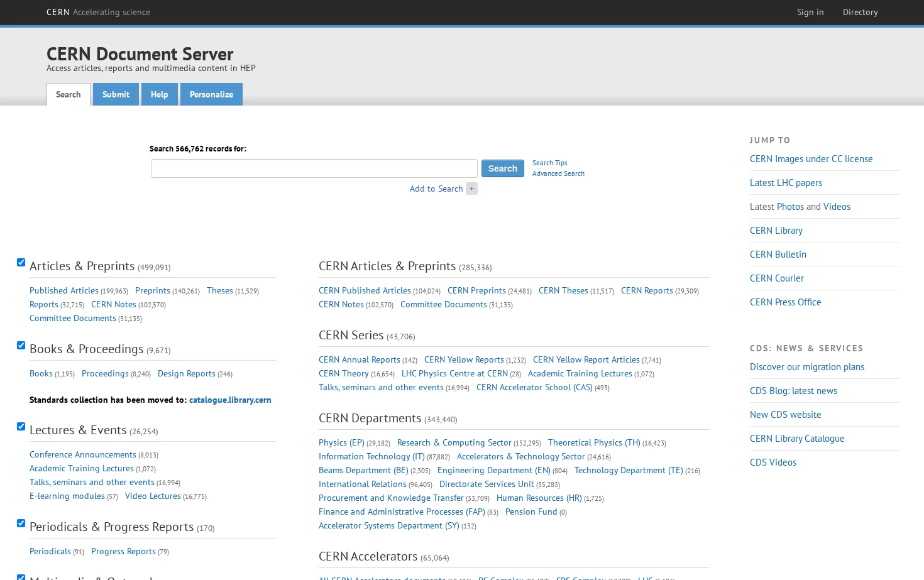Uncheck the Lectures & Events checkbox

(21, 427)
